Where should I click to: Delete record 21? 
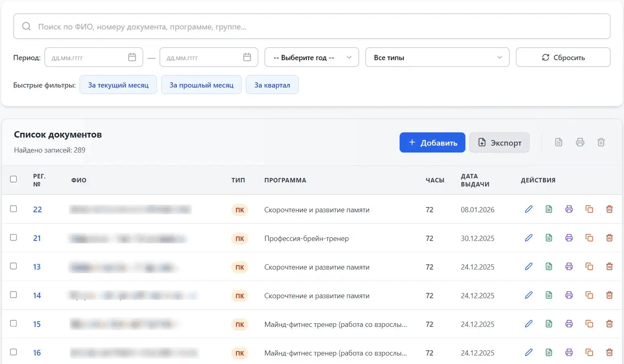609,238
